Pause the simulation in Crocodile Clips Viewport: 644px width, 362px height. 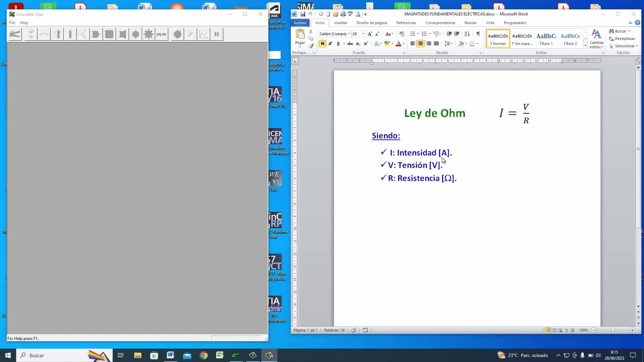tap(217, 34)
